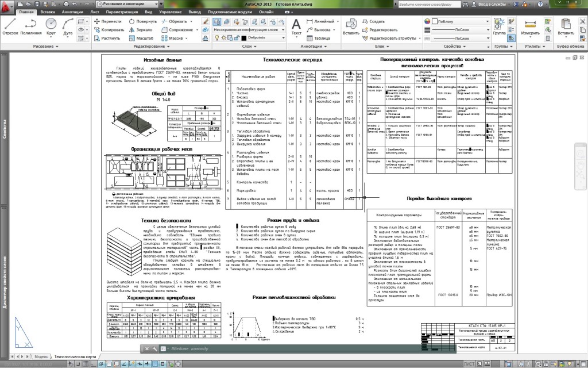Select the Explode tool
This screenshot has height=368, width=588.
pyautogui.click(x=205, y=30)
